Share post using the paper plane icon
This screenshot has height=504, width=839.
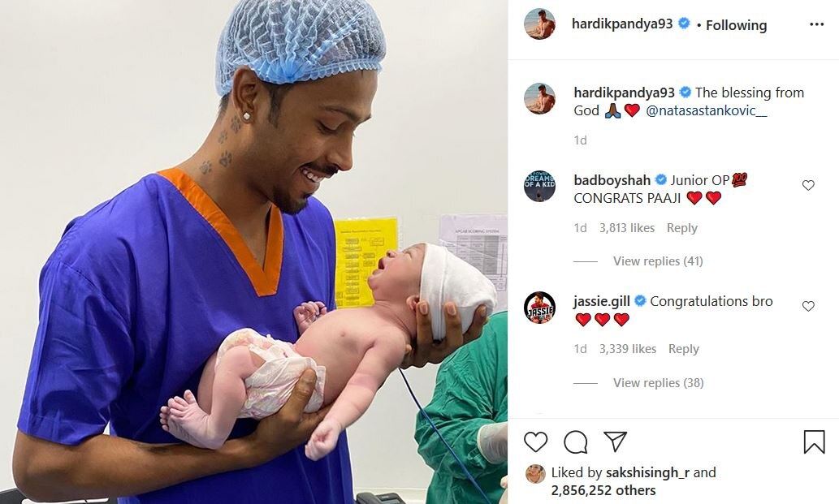pos(616,442)
